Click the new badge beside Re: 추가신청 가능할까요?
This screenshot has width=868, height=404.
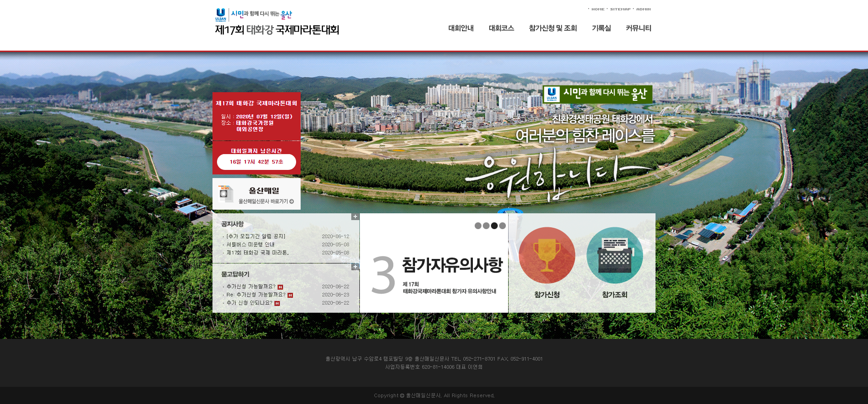tap(290, 296)
